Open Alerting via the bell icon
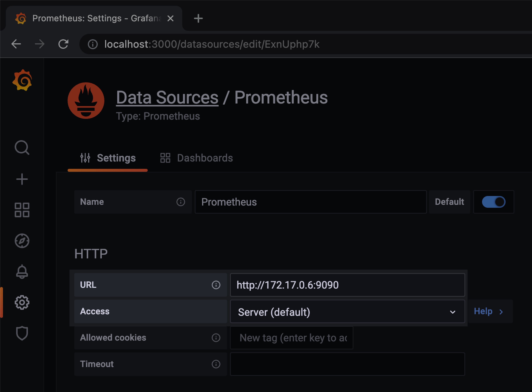The width and height of the screenshot is (532, 392). coord(22,272)
